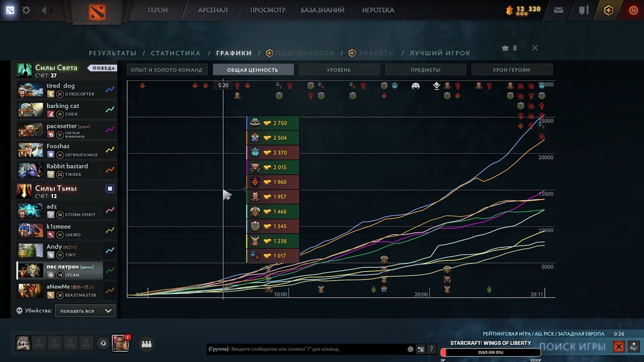The width and height of the screenshot is (644, 362).
Task: Toggle graph line for k1smeee
Action: point(110,230)
